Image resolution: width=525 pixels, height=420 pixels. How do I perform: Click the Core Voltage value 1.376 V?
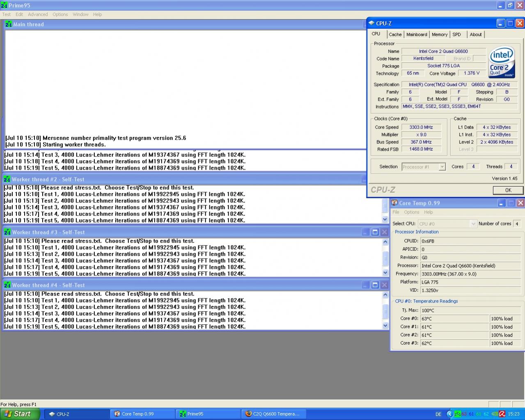[x=471, y=73]
